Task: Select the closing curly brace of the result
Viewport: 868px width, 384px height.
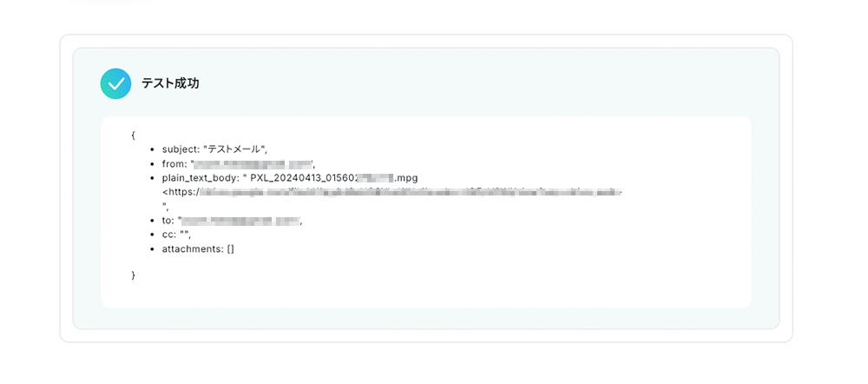Action: tap(134, 275)
